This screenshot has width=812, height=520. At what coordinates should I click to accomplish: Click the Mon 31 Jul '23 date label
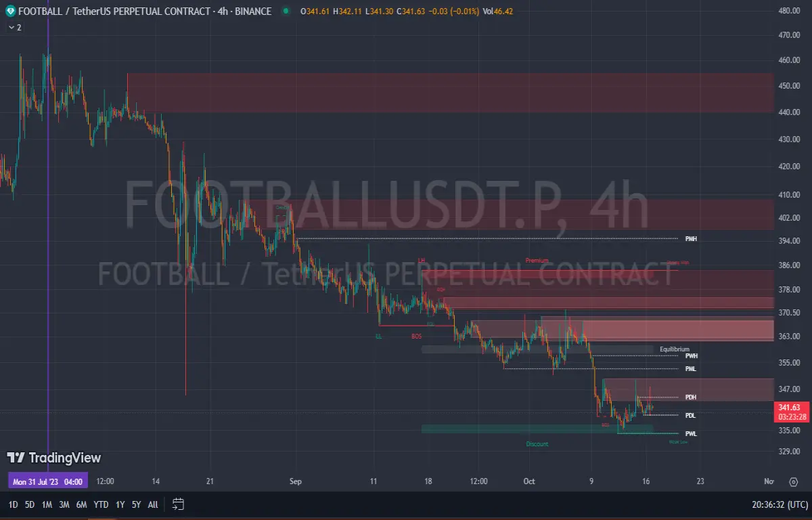(x=48, y=481)
